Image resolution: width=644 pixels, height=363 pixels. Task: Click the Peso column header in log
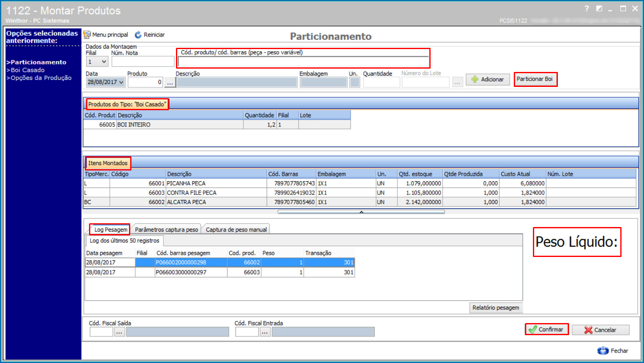(x=282, y=253)
